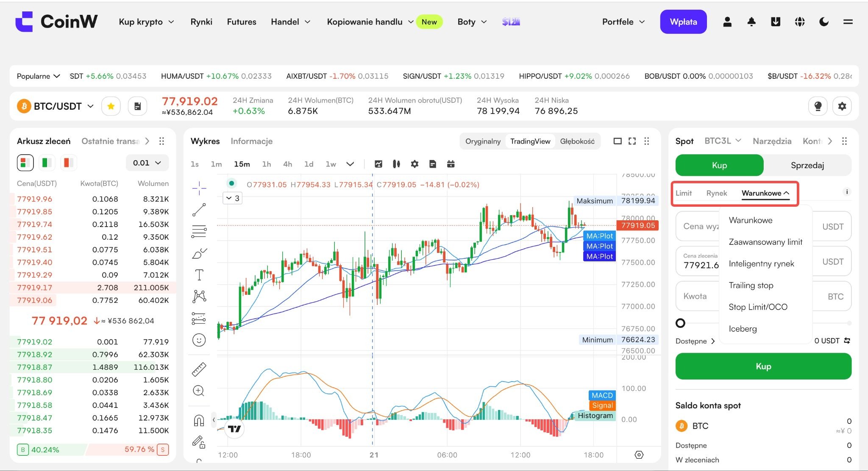
Task: Select the text annotation tool
Action: (x=199, y=275)
